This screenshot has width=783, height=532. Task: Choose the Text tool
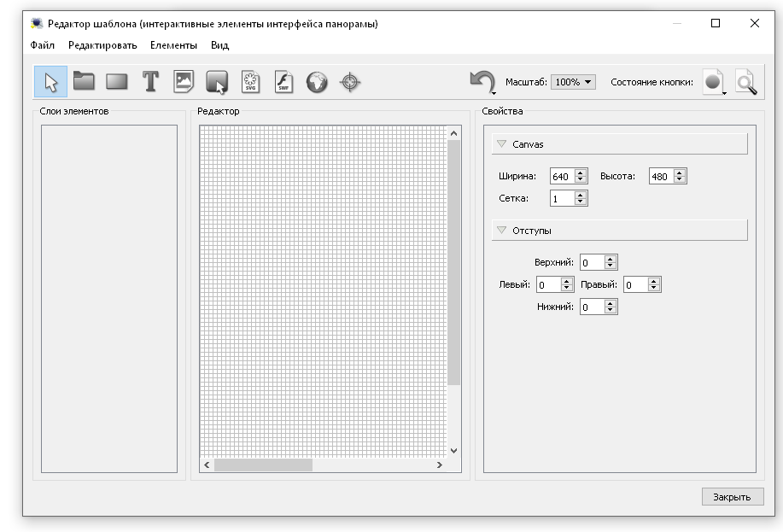150,82
